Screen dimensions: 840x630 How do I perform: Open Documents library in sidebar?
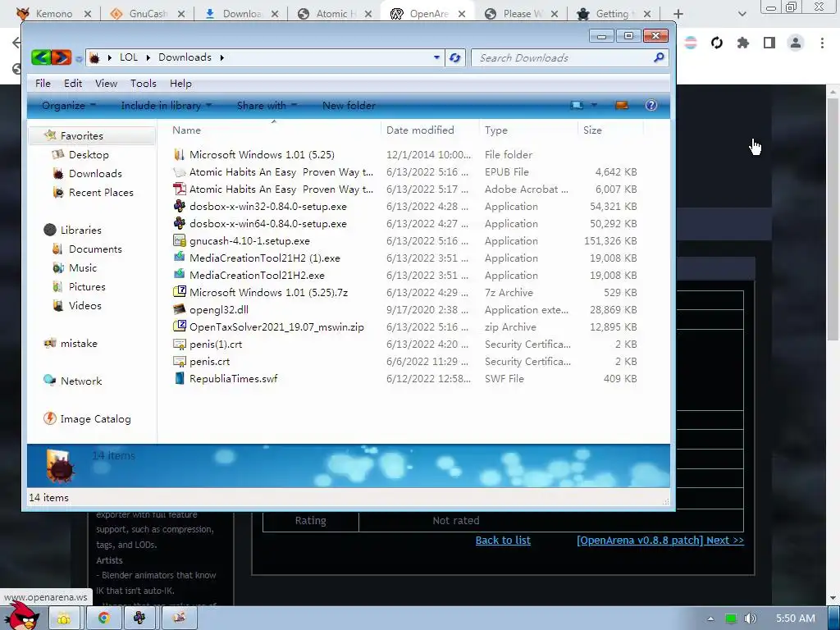95,249
